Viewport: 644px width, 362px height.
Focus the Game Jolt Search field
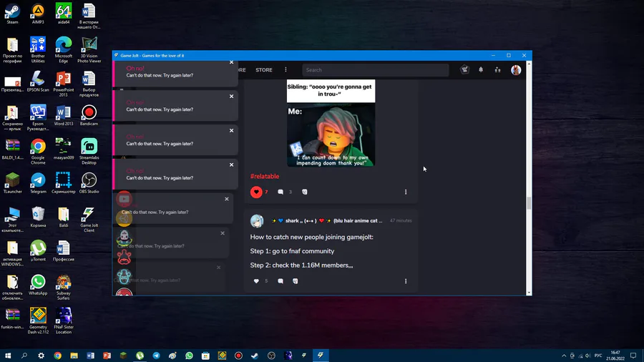click(x=376, y=70)
